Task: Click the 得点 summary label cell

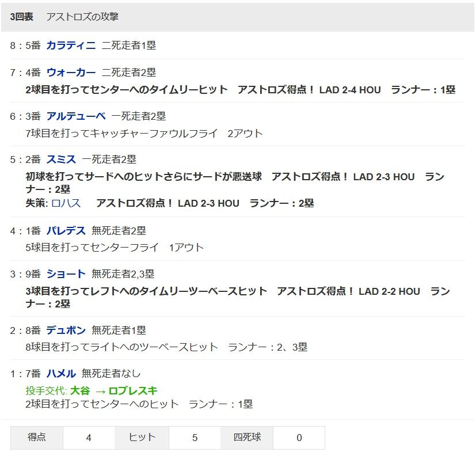Action: point(37,438)
